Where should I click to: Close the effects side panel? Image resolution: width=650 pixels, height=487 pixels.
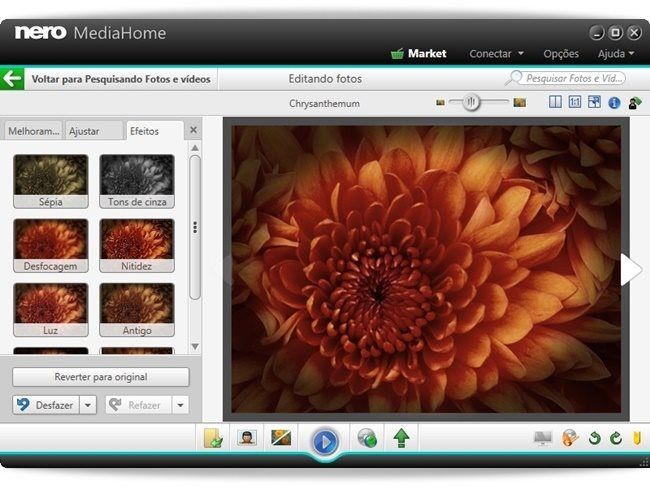(x=193, y=130)
